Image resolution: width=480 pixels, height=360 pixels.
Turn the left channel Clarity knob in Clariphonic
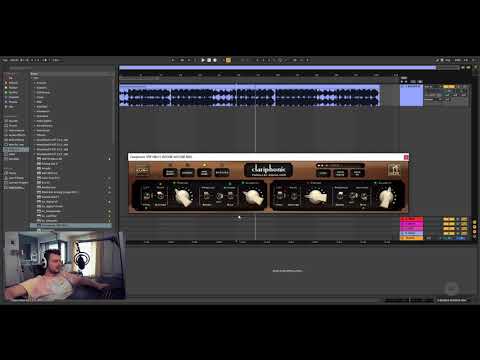(253, 197)
